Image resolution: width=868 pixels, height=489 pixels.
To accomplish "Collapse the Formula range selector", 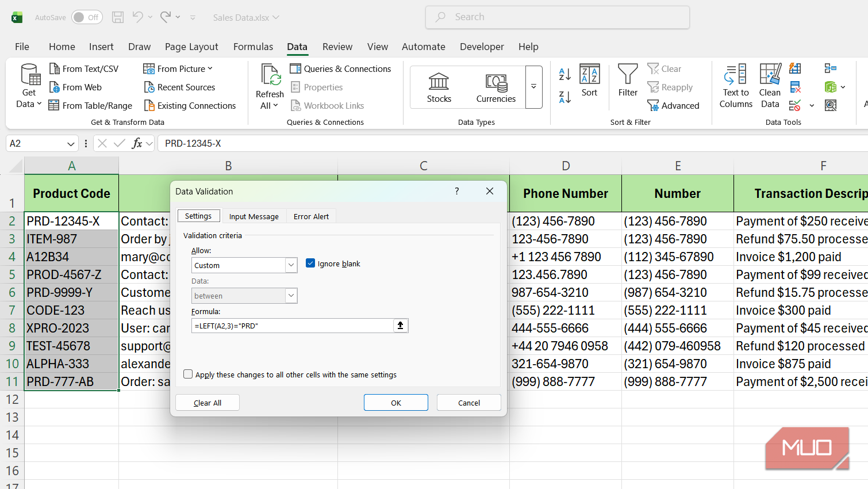I will pyautogui.click(x=401, y=326).
